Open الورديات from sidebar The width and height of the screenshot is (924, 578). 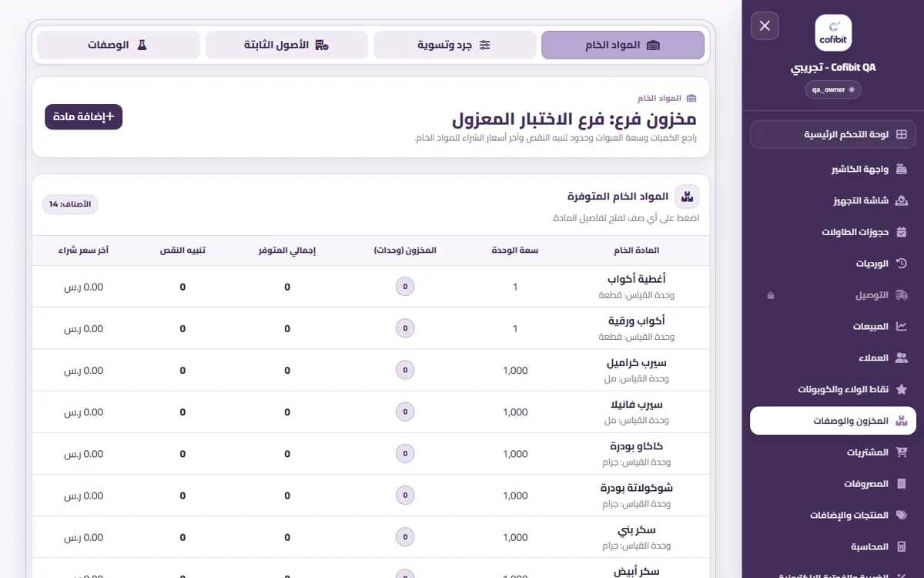click(x=833, y=264)
